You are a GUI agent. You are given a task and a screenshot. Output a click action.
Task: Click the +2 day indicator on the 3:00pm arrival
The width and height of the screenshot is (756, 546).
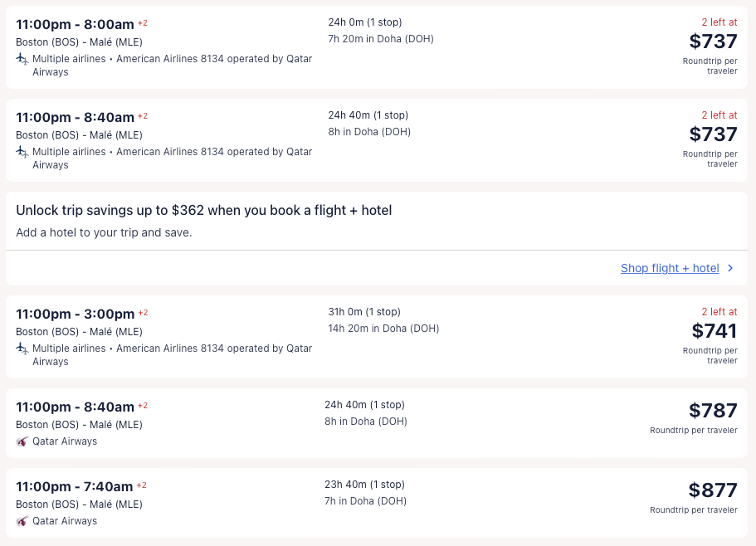coord(143,313)
